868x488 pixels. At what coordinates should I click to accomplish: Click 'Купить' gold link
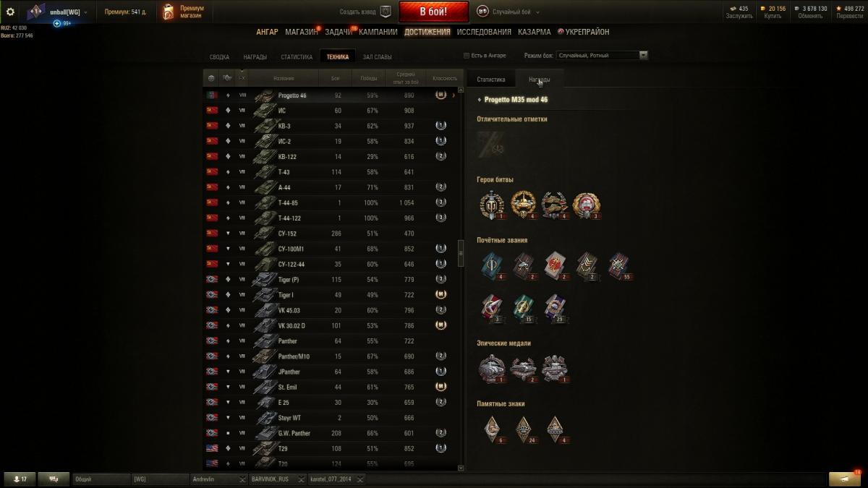click(x=773, y=16)
